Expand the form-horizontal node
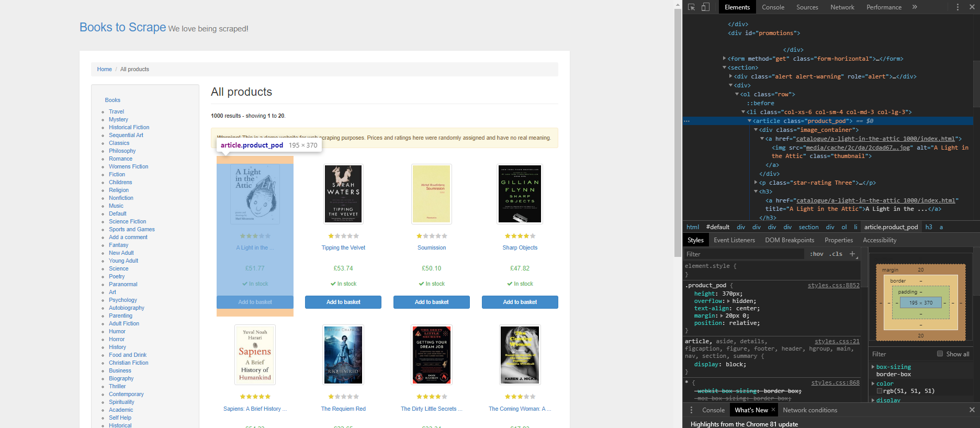Screen dimensions: 980x428 click(724, 59)
